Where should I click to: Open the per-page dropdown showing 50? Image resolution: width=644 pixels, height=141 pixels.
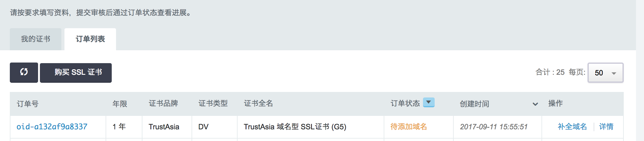(x=605, y=73)
